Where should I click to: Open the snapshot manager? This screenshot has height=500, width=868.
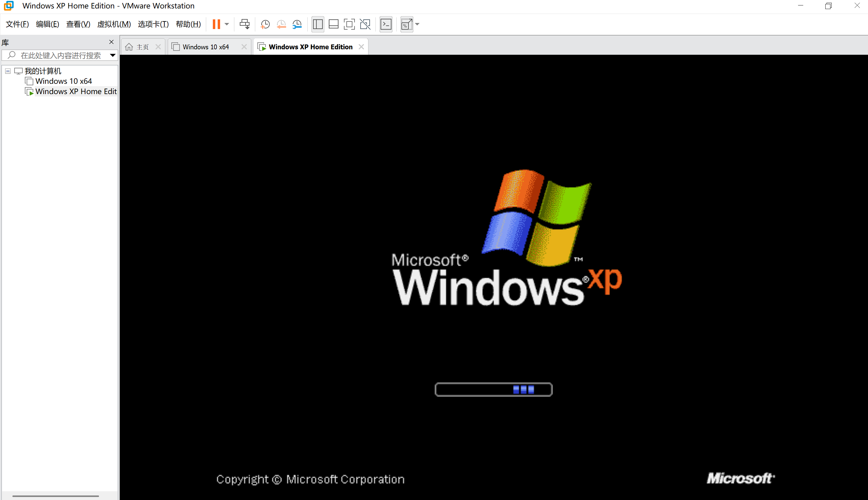(x=297, y=24)
